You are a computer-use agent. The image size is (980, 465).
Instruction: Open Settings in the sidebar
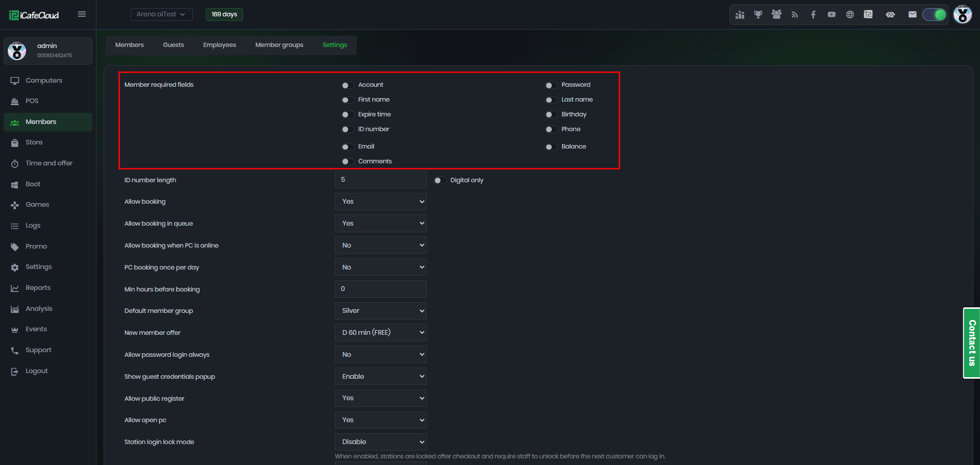[x=48, y=267]
